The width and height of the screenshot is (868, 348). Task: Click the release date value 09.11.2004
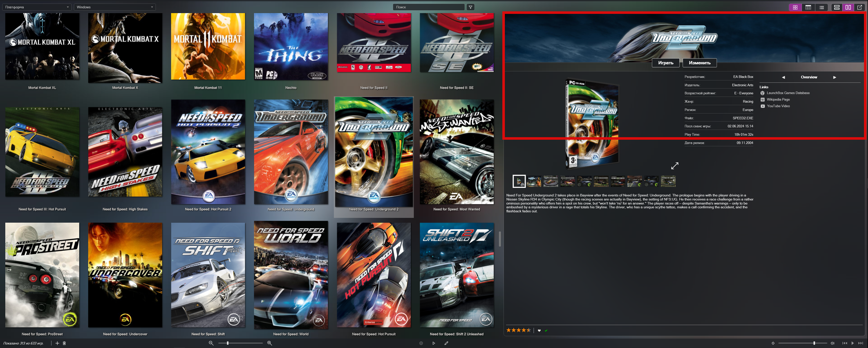745,143
